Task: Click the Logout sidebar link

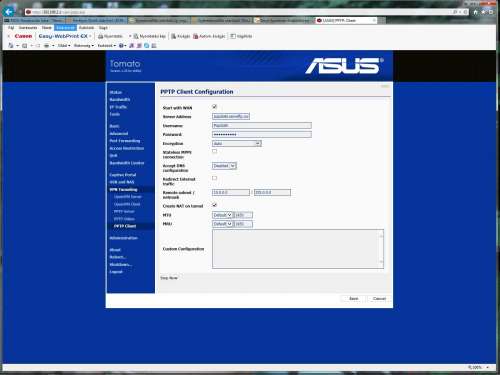Action: (x=116, y=272)
